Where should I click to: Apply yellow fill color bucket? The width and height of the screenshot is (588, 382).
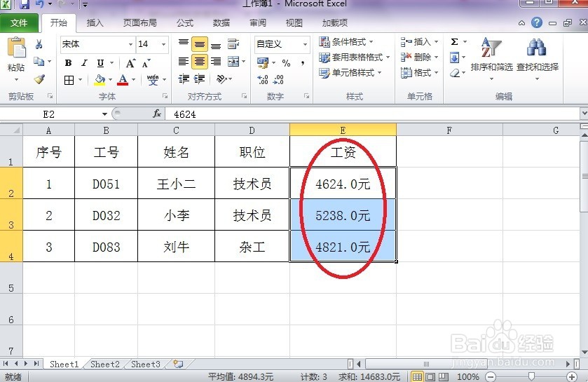[100, 80]
